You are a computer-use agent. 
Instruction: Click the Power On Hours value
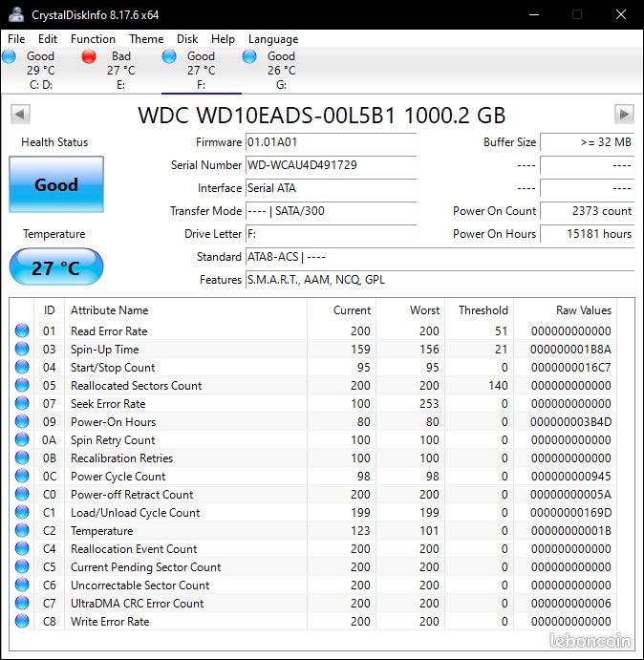(x=587, y=234)
